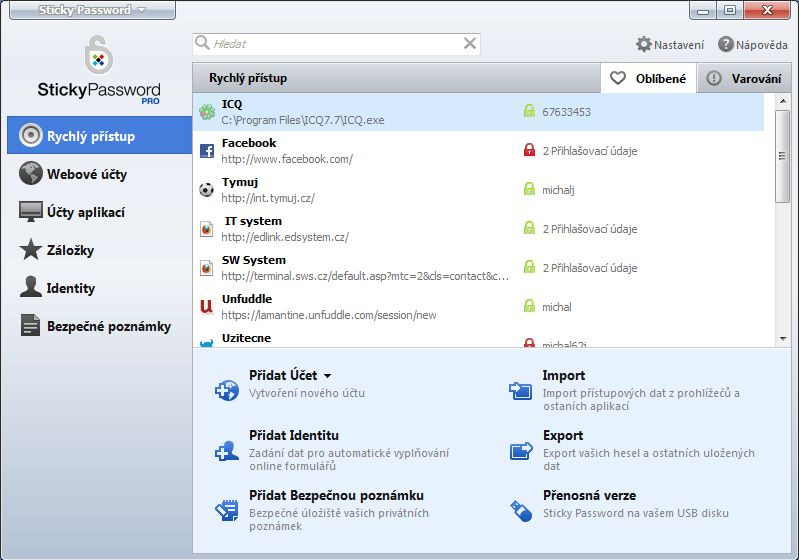Select the Uzitecne entry title

click(247, 338)
